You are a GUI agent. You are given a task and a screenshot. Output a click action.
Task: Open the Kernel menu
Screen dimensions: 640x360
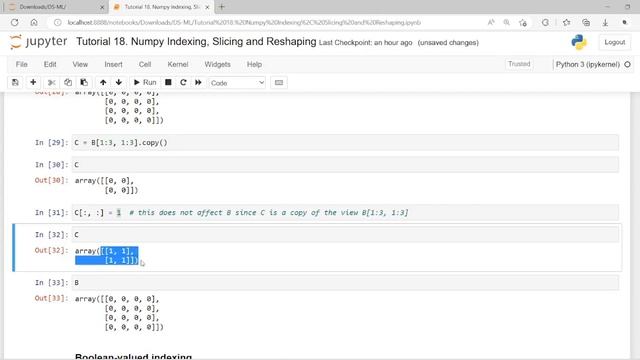tap(178, 64)
